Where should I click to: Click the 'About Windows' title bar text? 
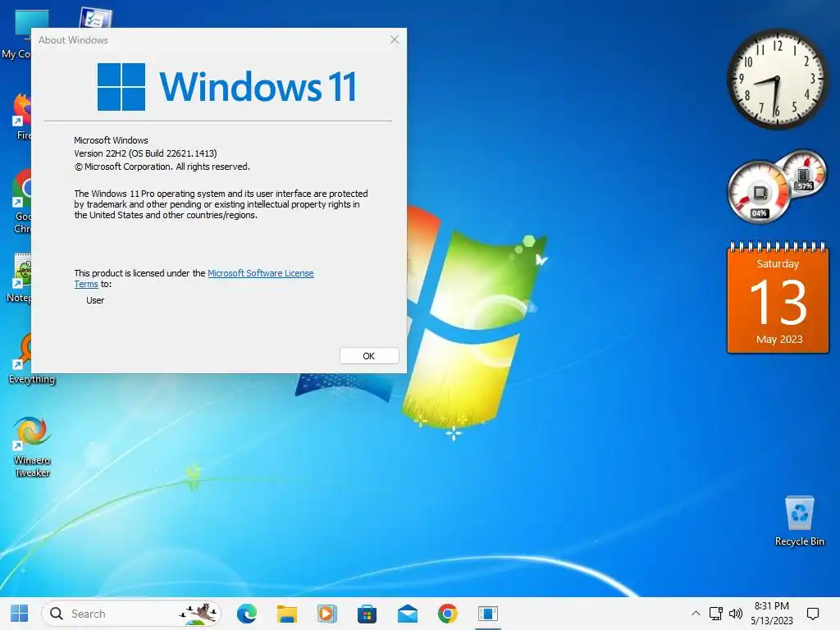[x=73, y=40]
